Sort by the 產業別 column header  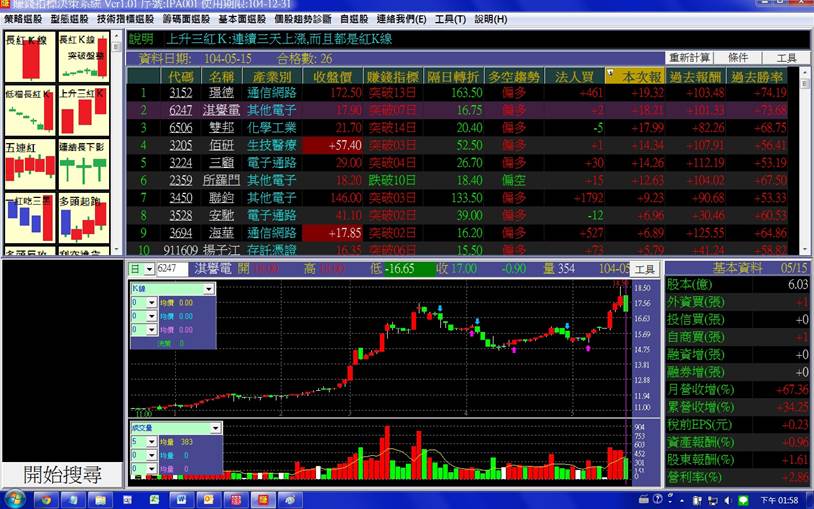tap(273, 77)
